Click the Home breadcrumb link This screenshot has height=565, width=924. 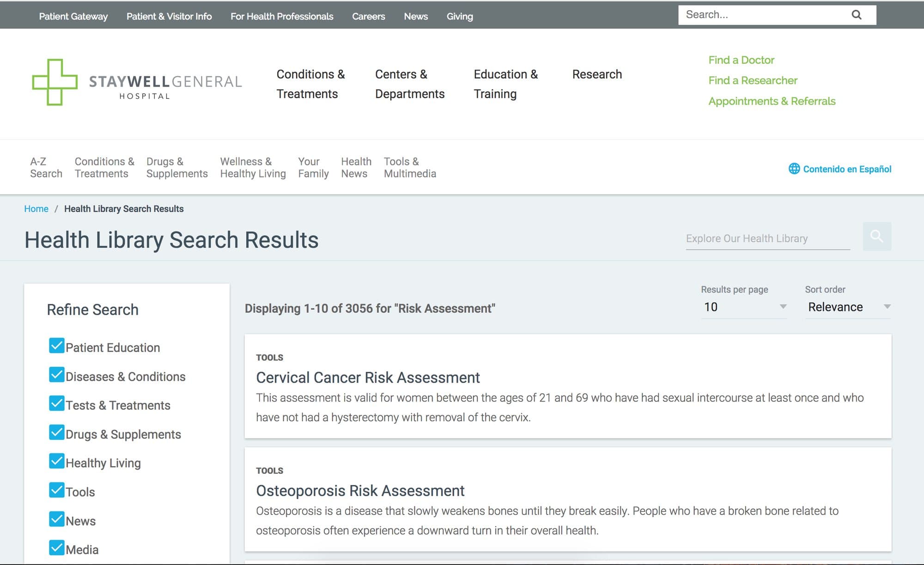point(36,209)
